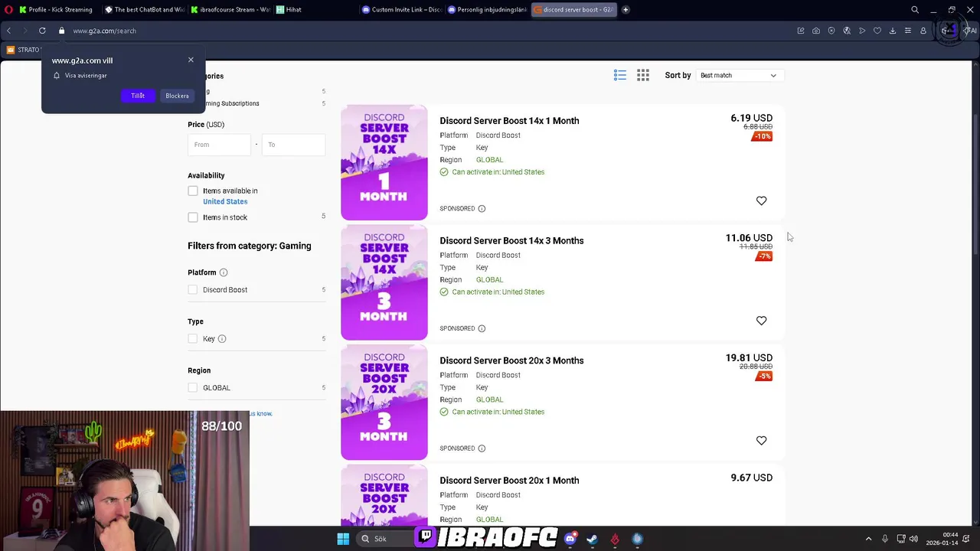Click the 6.19 USD price
The height and width of the screenshot is (551, 980).
pos(751,118)
